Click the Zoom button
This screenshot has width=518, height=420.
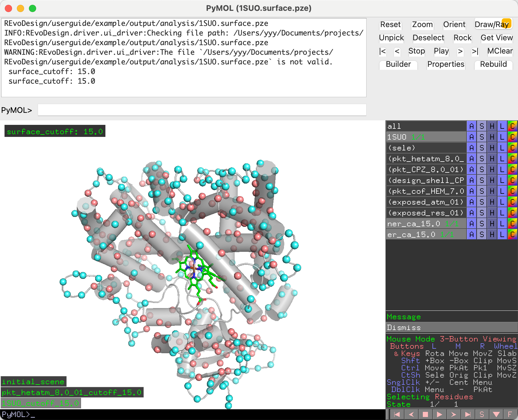[422, 25]
